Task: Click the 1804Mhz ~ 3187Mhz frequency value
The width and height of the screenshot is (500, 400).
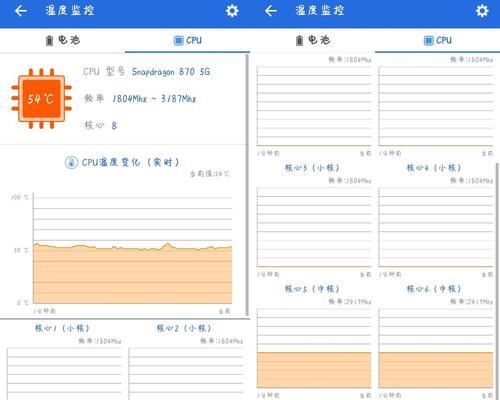Action: tap(154, 99)
